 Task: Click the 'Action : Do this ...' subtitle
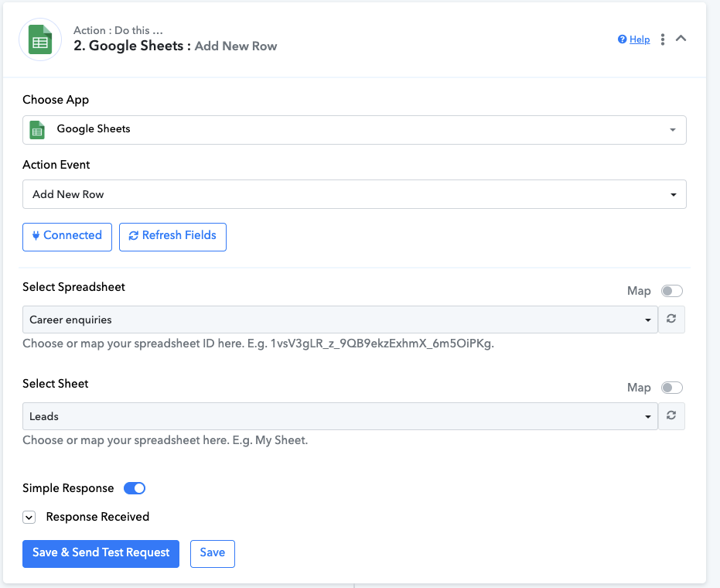(118, 30)
